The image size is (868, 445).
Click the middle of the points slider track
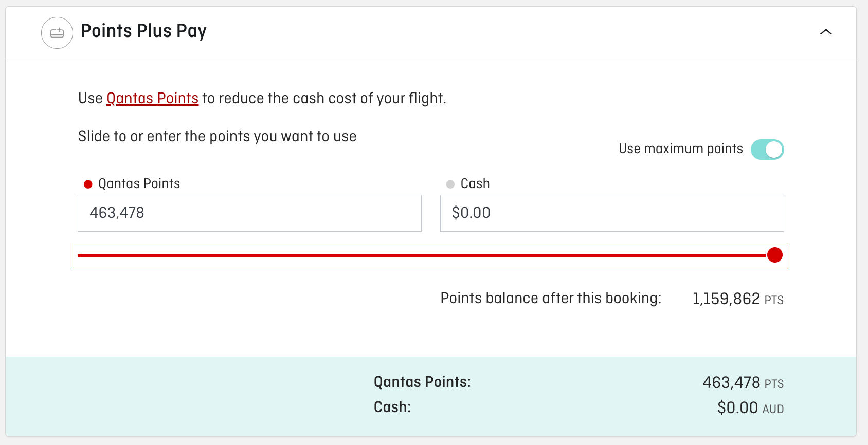(x=422, y=255)
